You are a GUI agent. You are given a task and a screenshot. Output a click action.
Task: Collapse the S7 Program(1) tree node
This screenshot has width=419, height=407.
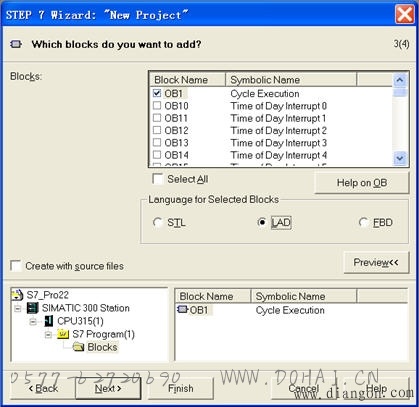(48, 334)
